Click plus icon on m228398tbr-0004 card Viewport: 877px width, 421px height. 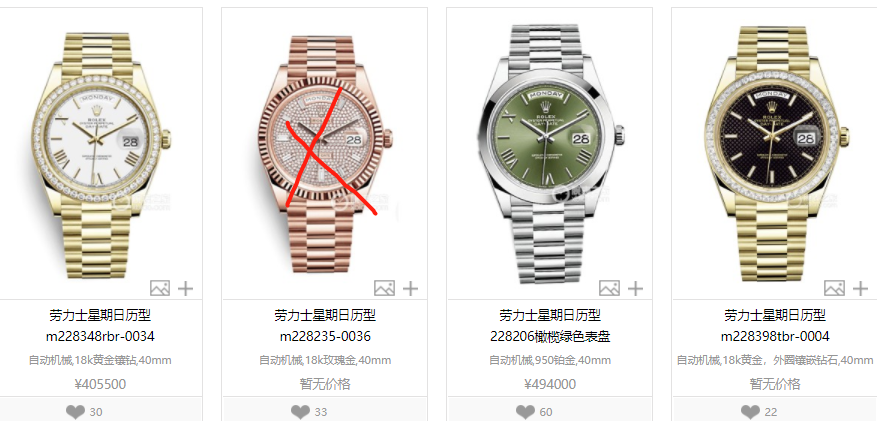click(x=860, y=288)
